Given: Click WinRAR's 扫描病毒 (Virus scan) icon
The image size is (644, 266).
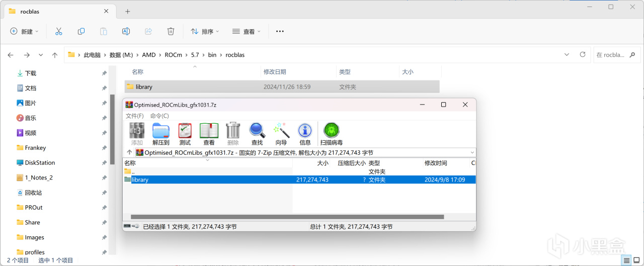Looking at the screenshot, I should click(332, 134).
